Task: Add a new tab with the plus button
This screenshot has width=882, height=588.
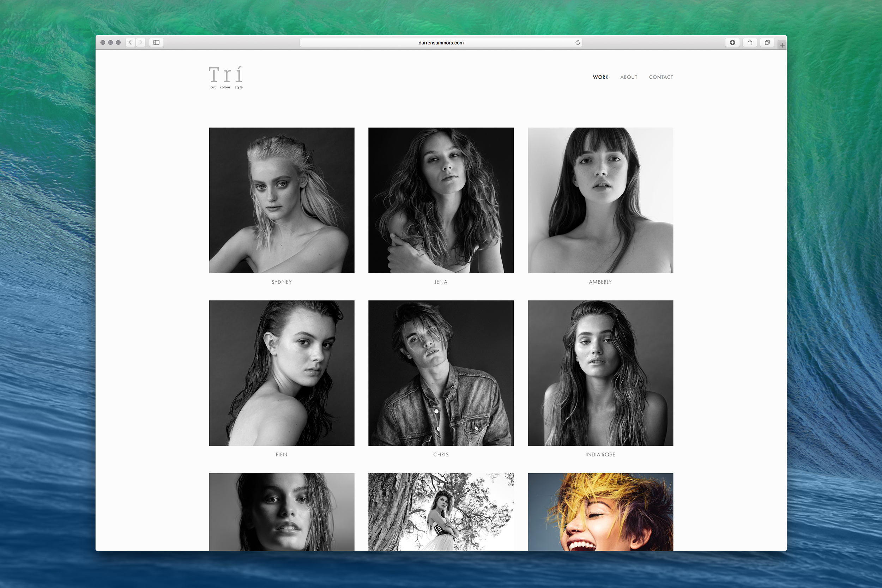Action: 782,46
